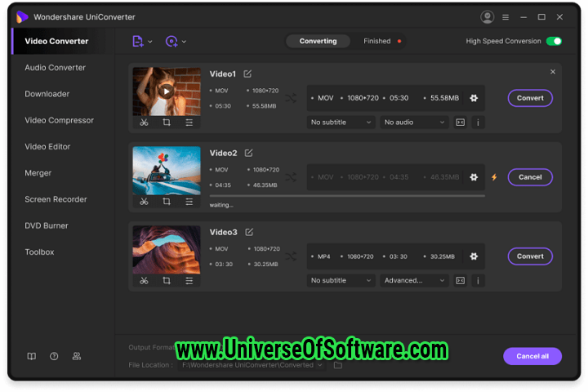The width and height of the screenshot is (588, 392).
Task: Click the "waiting..." status text
Action: point(221,205)
